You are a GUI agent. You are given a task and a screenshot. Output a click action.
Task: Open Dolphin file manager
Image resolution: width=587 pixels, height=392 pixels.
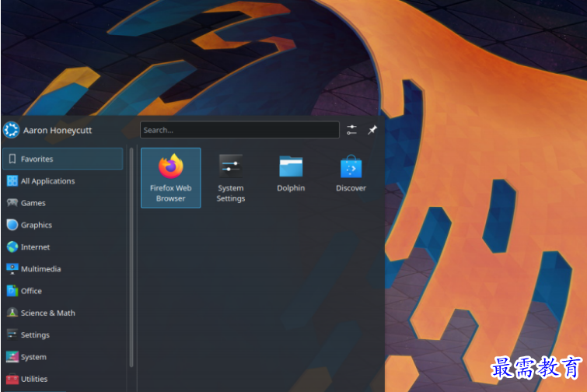pos(291,173)
